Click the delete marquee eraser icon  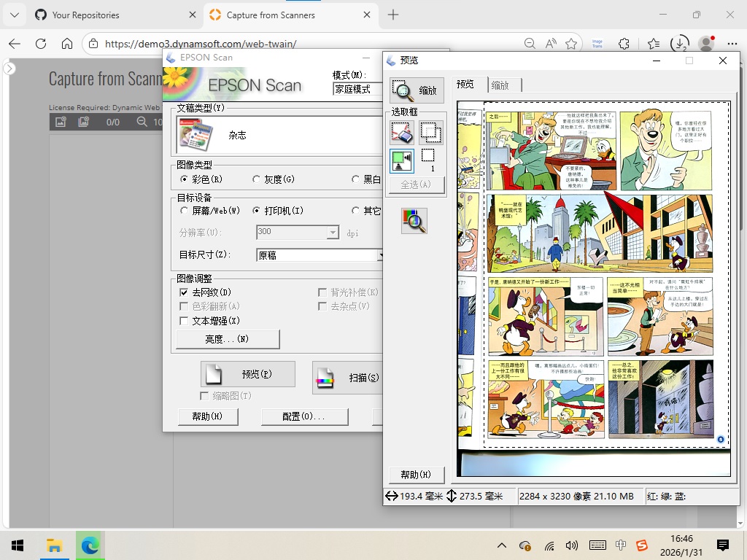(x=402, y=132)
